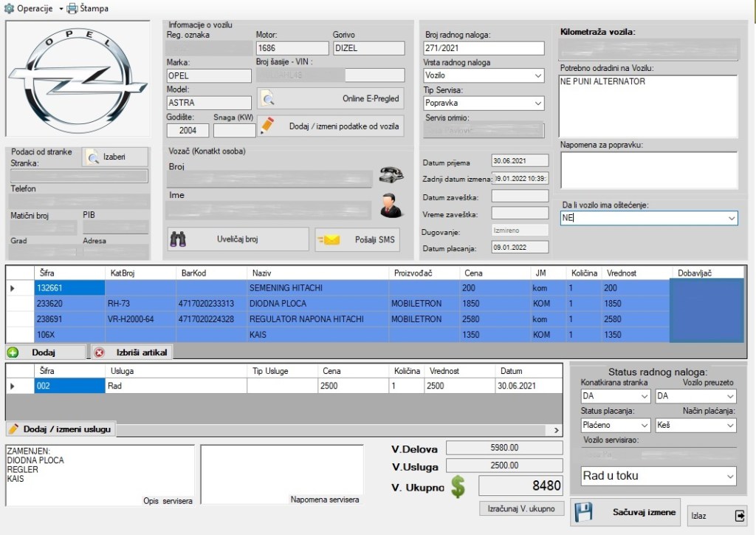The height and width of the screenshot is (535, 756).
Task: Click Izračunaj V. ukupno button
Action: (x=522, y=508)
